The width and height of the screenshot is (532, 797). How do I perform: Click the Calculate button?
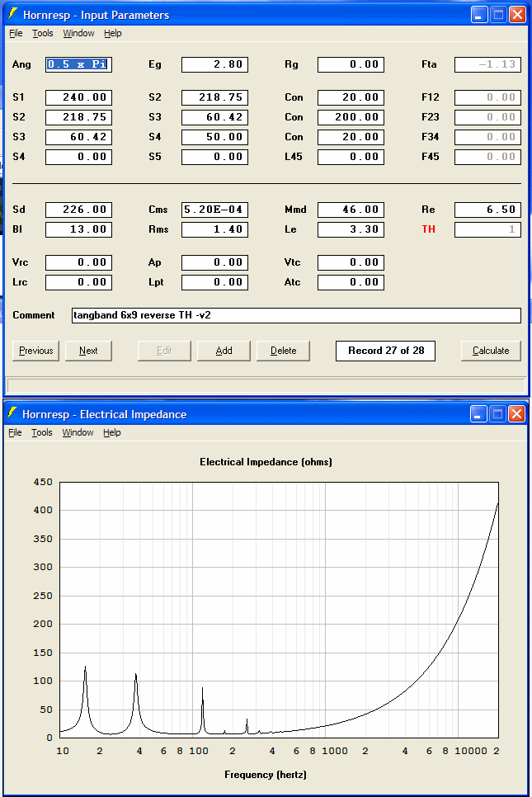coord(491,351)
